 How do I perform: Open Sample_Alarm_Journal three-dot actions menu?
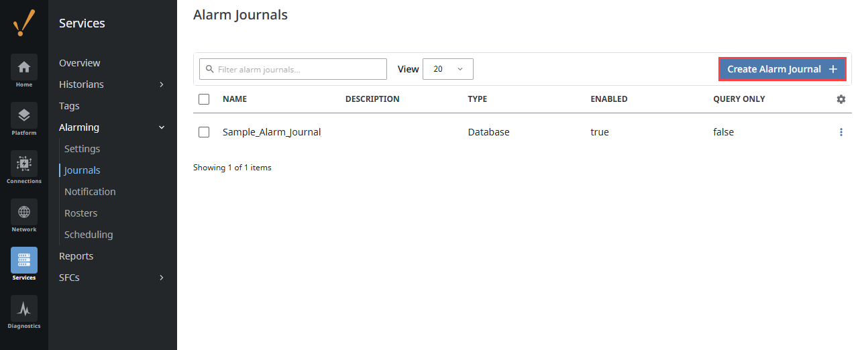841,132
